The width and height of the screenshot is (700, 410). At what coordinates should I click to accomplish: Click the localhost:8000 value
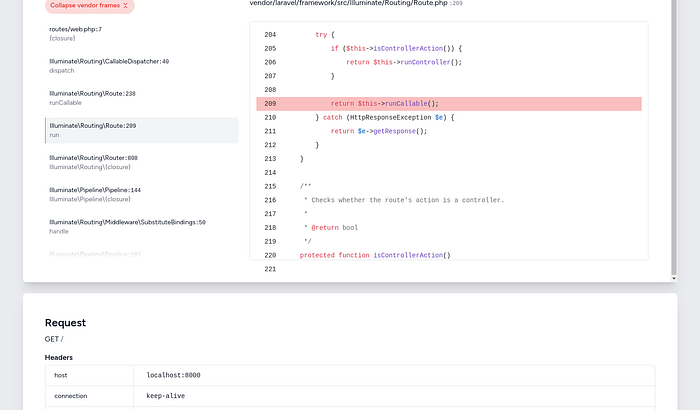point(173,375)
